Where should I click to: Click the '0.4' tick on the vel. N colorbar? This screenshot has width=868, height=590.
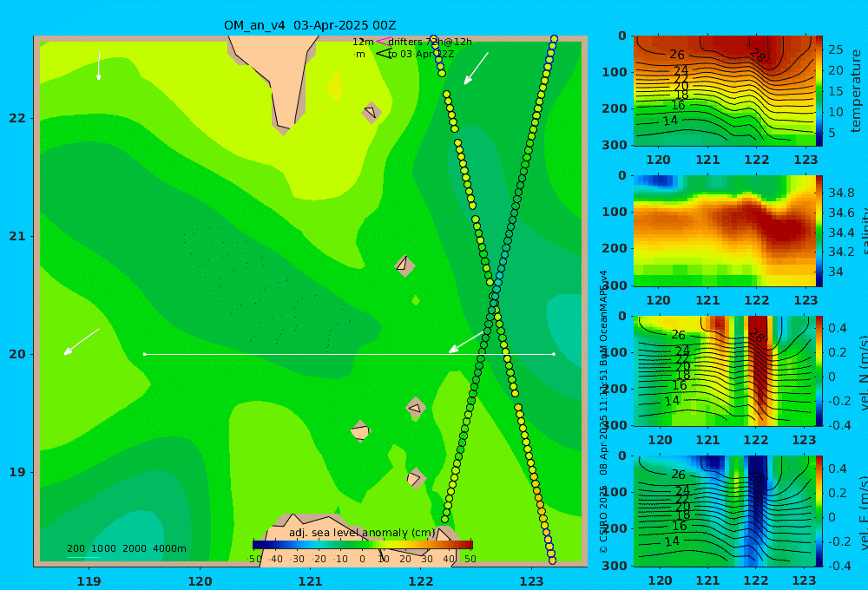click(838, 328)
